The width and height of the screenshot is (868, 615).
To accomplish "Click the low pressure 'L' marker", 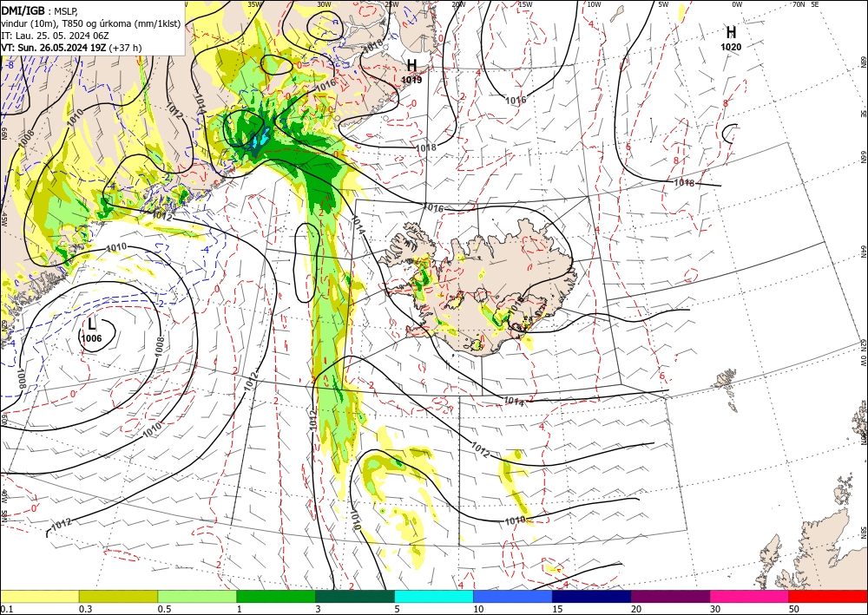I will point(92,324).
